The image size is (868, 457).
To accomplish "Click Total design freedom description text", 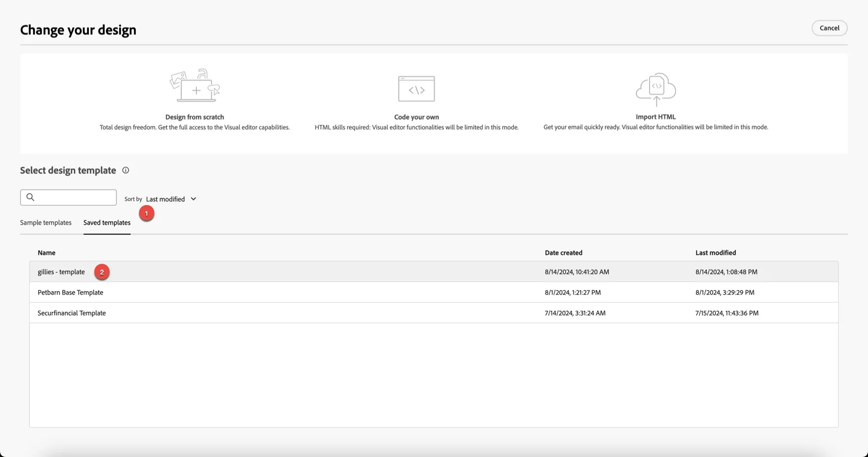I will pos(195,128).
